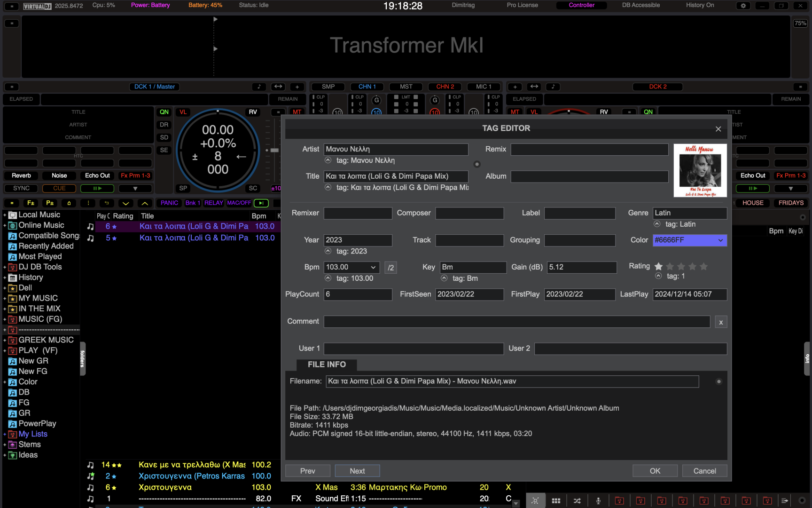
Task: Click the circular icon between Artist and Remix
Action: (477, 164)
